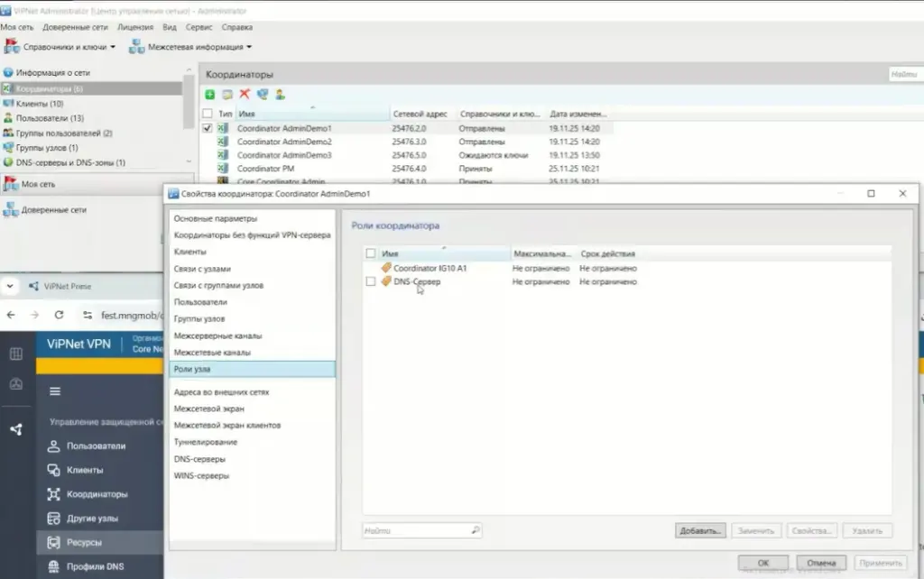
Task: Select the Моя сеть panel button
Action: (x=97, y=184)
